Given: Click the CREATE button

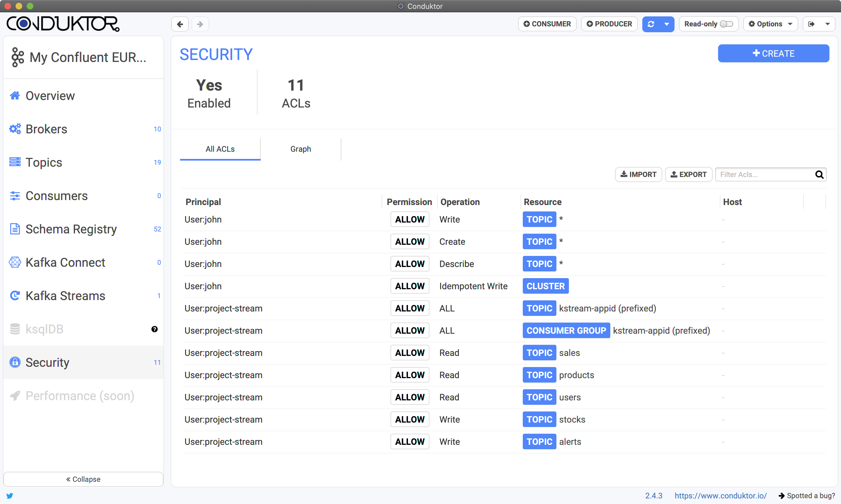Looking at the screenshot, I should click(773, 54).
